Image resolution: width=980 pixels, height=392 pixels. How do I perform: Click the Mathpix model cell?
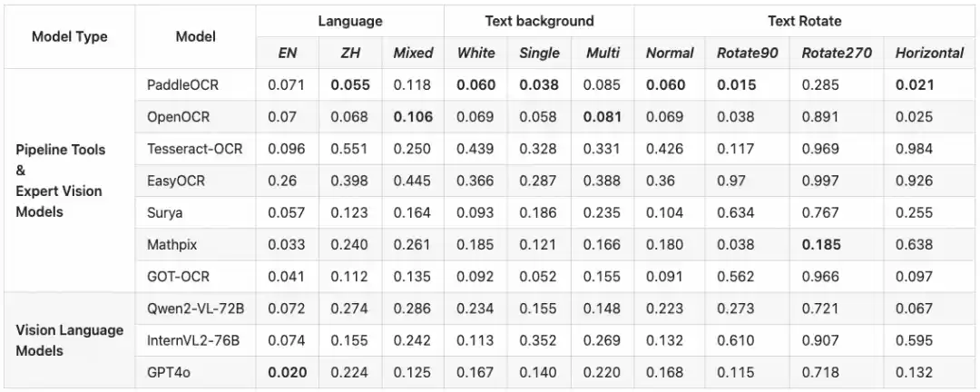tap(171, 244)
